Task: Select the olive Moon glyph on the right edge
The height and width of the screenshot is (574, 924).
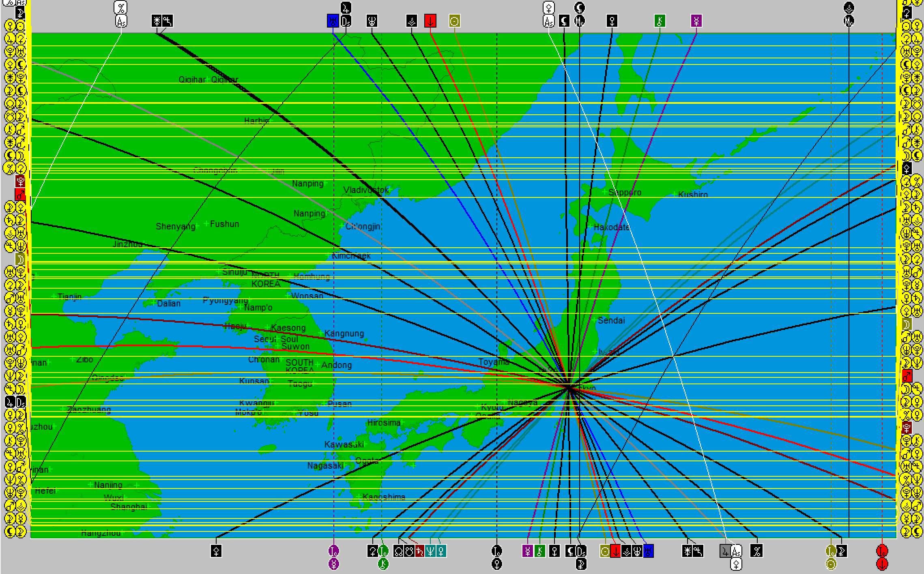Action: point(907,324)
